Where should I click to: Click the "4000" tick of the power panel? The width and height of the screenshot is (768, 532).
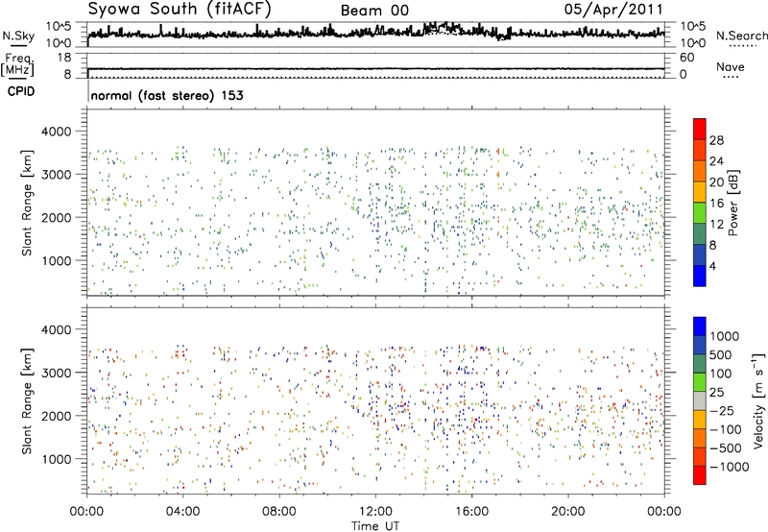(x=56, y=131)
